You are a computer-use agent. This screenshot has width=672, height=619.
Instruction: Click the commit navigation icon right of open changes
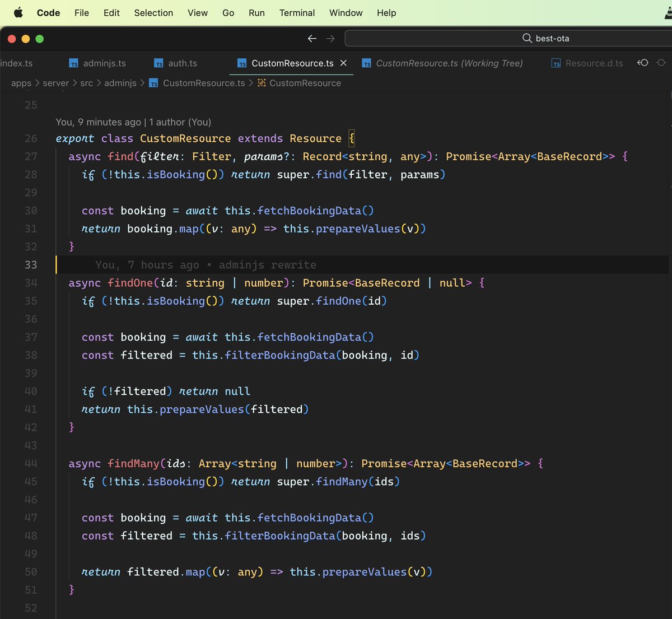pos(661,63)
